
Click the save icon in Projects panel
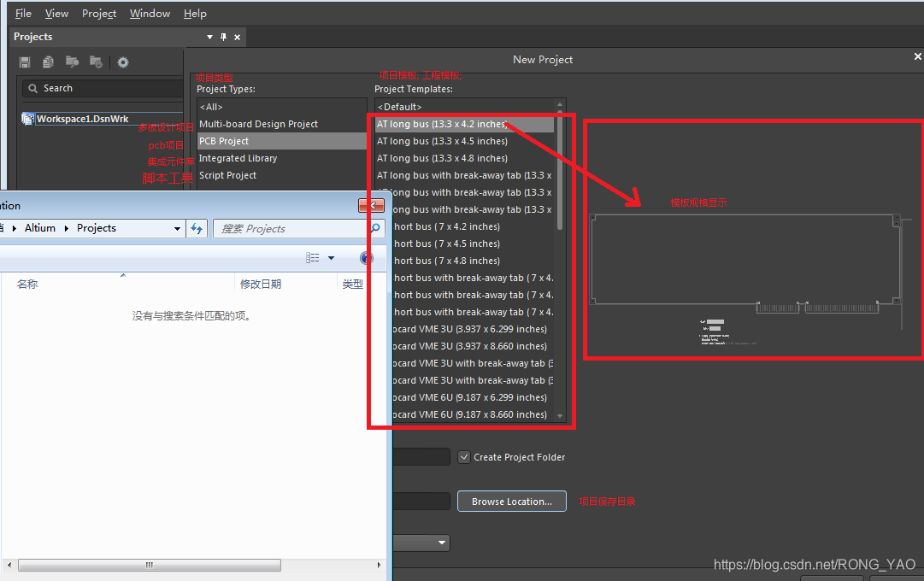(x=25, y=62)
